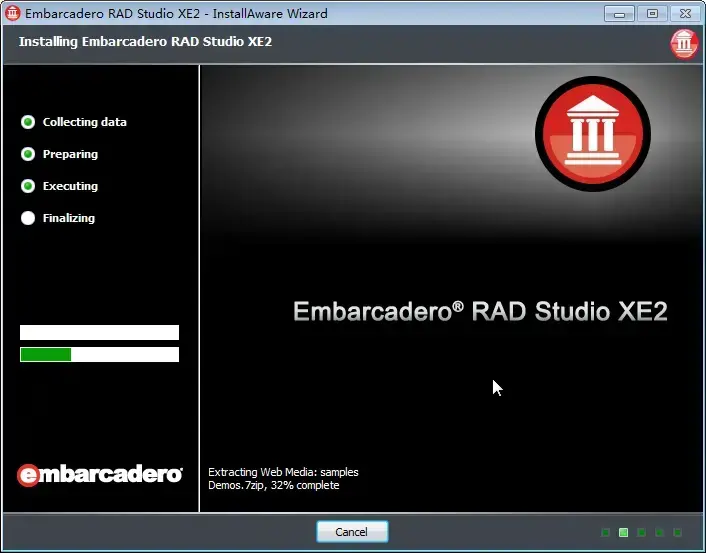The height and width of the screenshot is (553, 706).
Task: Click the window title text in the title bar
Action: (176, 14)
